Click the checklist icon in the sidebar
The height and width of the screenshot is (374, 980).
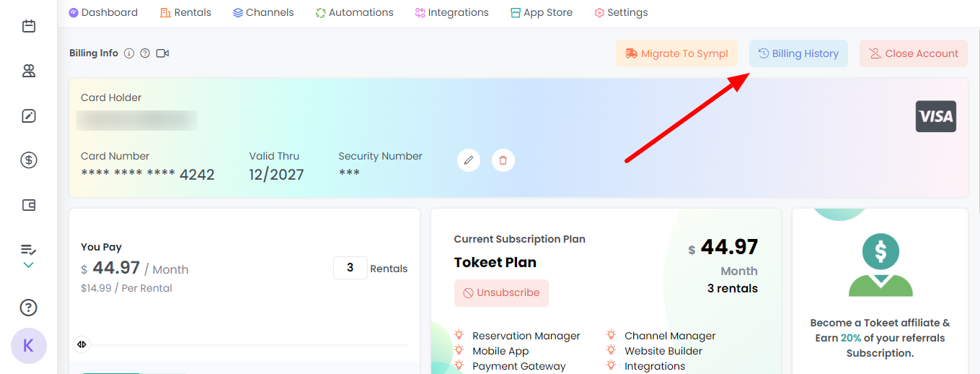pyautogui.click(x=29, y=250)
